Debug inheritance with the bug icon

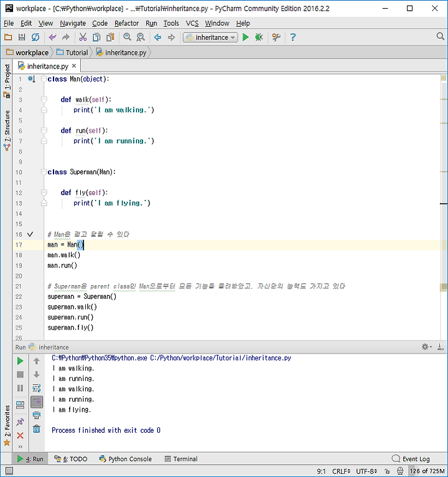(x=259, y=37)
